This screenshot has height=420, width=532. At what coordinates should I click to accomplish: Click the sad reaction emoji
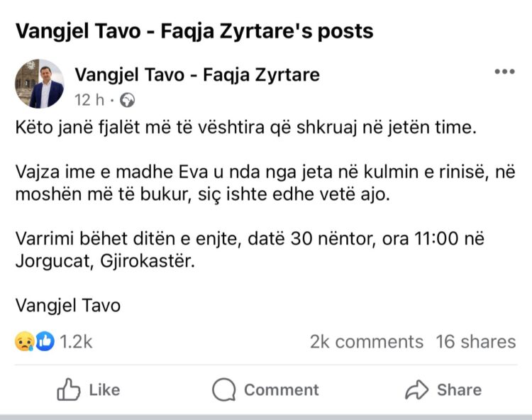24,341
